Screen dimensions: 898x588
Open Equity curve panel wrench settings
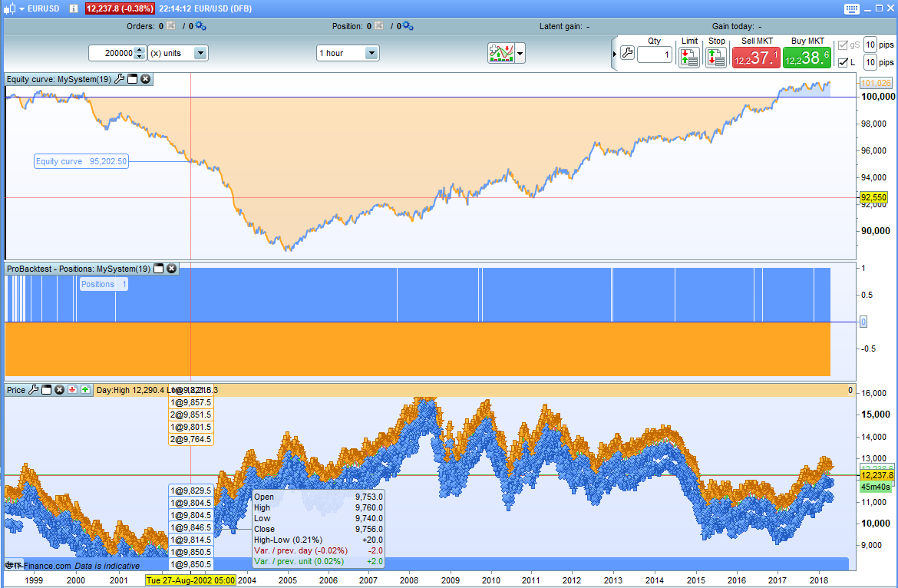pos(119,79)
